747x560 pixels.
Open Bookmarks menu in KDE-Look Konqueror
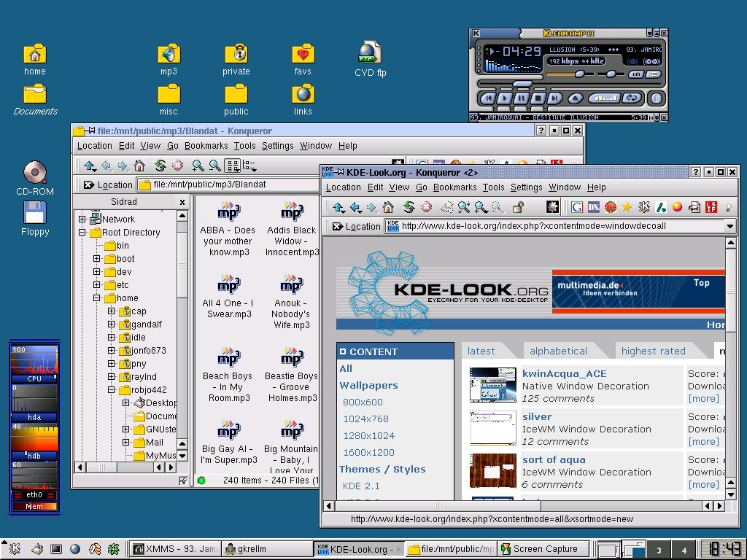click(x=455, y=187)
